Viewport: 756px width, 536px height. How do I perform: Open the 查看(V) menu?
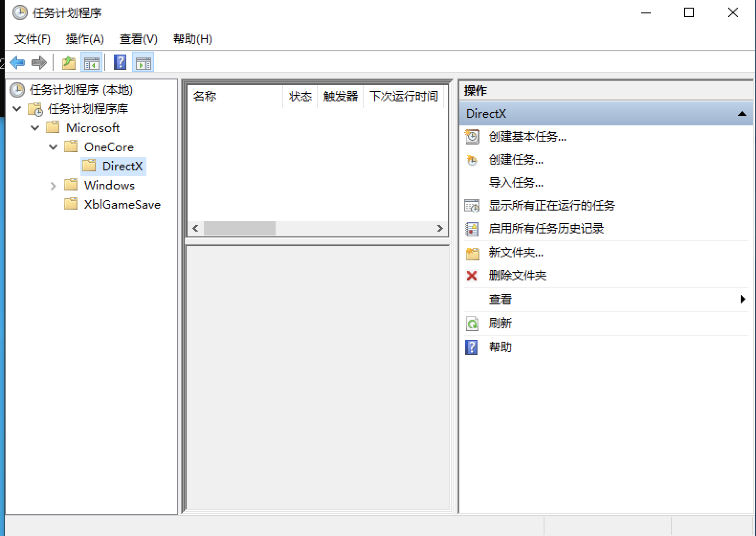pyautogui.click(x=138, y=39)
